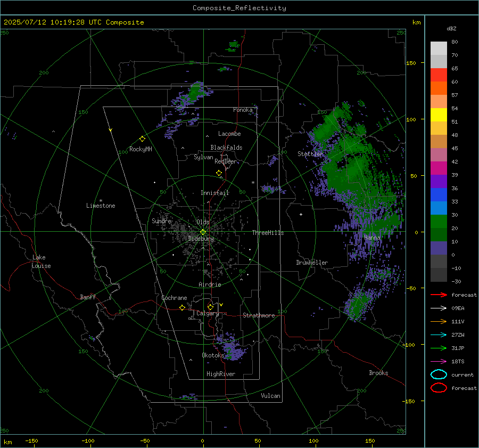Click the red 65–60 dBZ swatch
The image size is (479, 448).
point(439,75)
